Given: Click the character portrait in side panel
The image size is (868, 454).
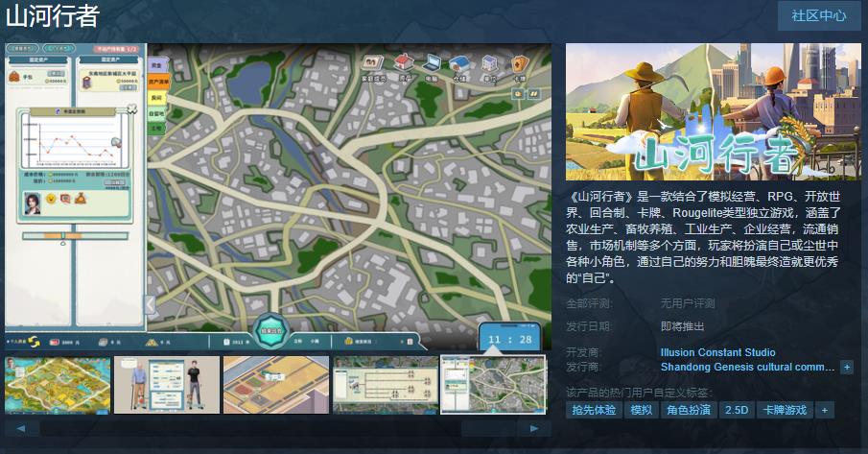Looking at the screenshot, I should (33, 202).
